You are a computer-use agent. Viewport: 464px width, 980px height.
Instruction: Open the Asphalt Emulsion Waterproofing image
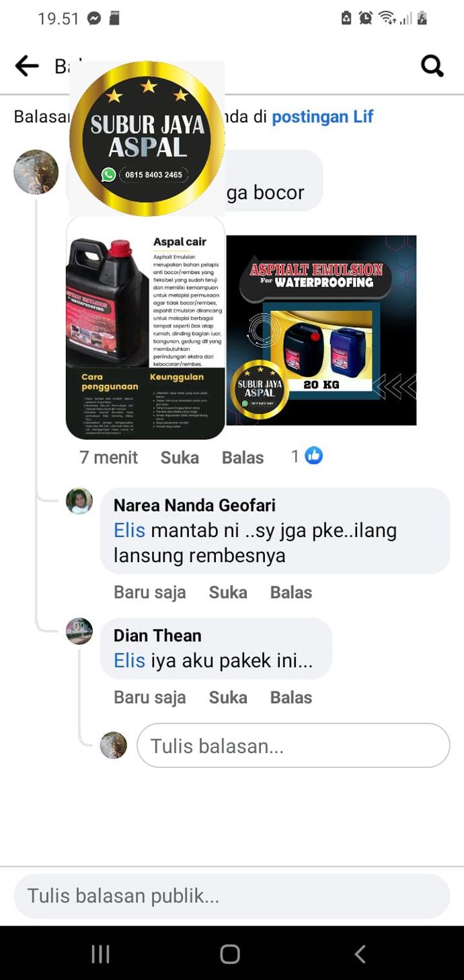click(321, 330)
